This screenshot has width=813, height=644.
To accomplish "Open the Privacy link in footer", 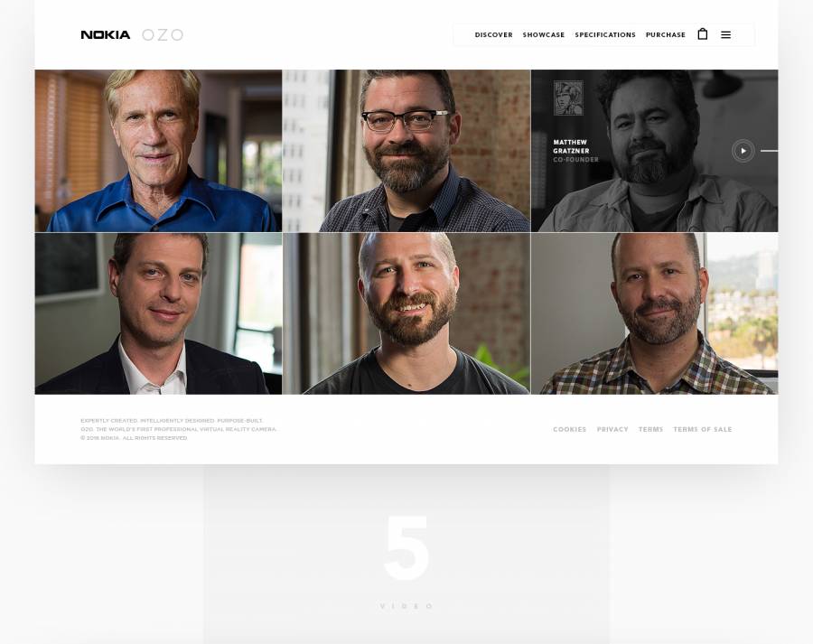I will pyautogui.click(x=612, y=429).
